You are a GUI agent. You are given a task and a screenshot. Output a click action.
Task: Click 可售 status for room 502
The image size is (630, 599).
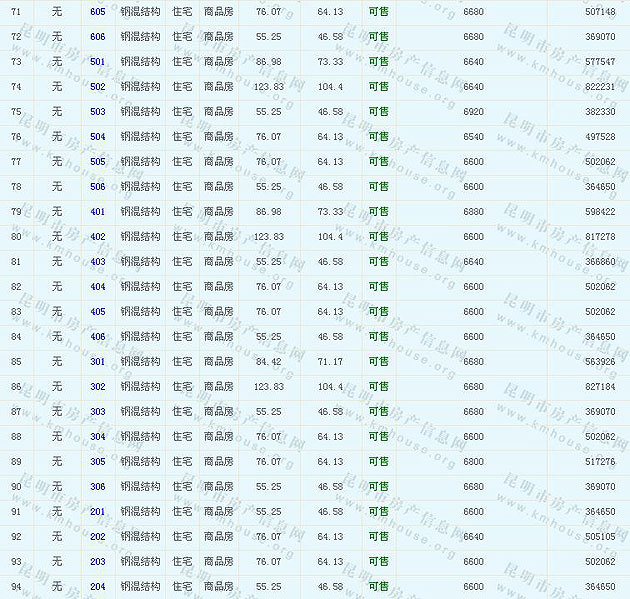379,87
